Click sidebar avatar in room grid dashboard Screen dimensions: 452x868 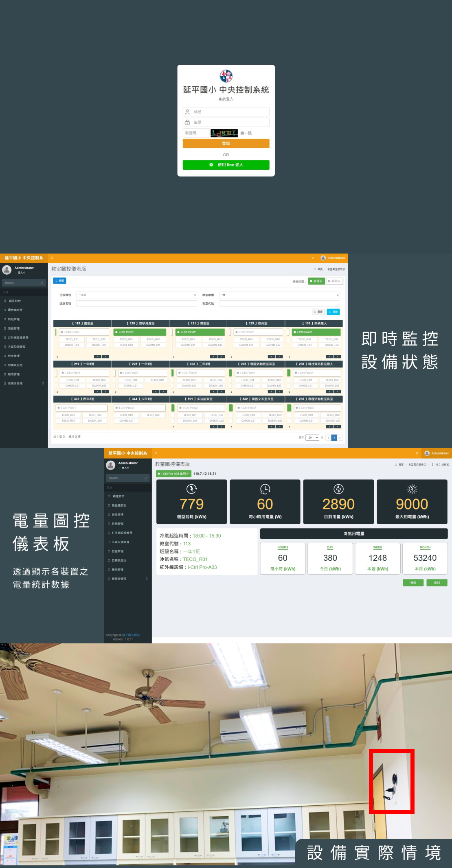(x=7, y=270)
